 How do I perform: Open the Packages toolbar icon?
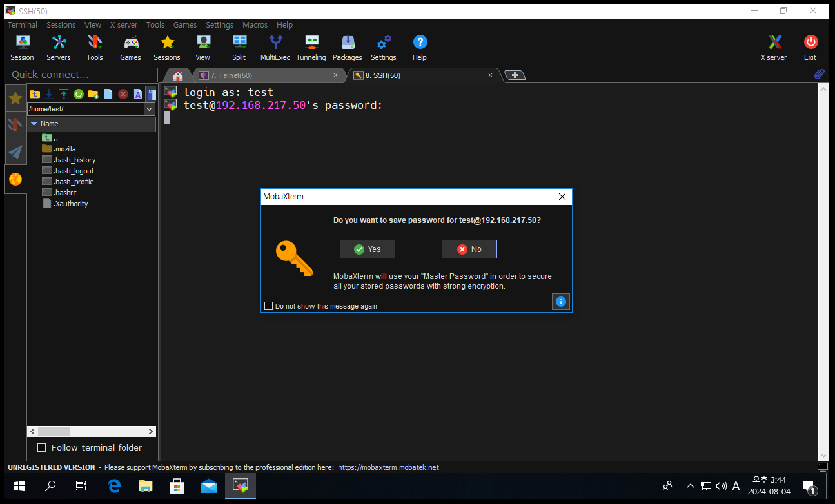[348, 48]
